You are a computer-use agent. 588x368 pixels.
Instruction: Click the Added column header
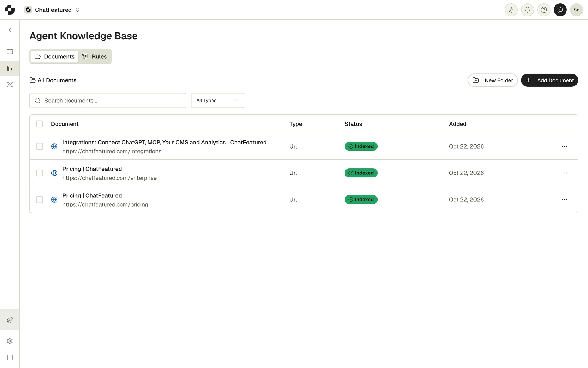point(458,124)
